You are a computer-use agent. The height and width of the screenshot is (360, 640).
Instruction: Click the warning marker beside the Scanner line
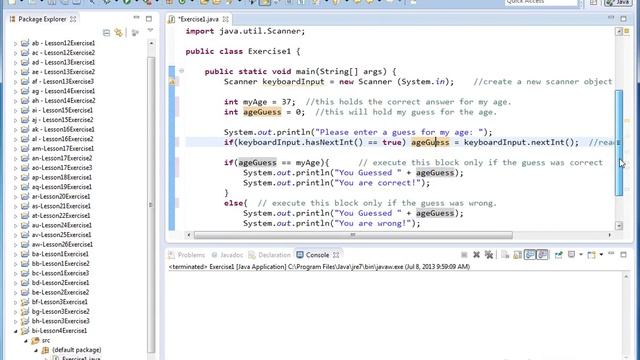pyautogui.click(x=172, y=82)
